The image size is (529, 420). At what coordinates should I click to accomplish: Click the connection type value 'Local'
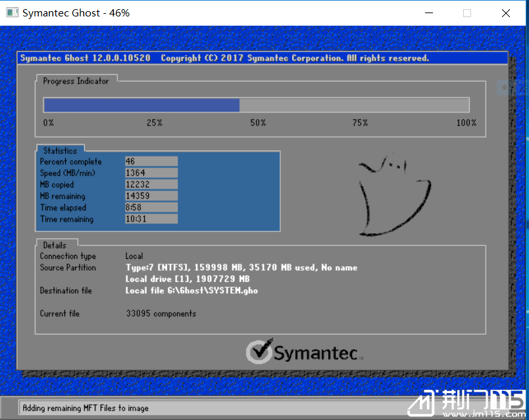(x=134, y=256)
